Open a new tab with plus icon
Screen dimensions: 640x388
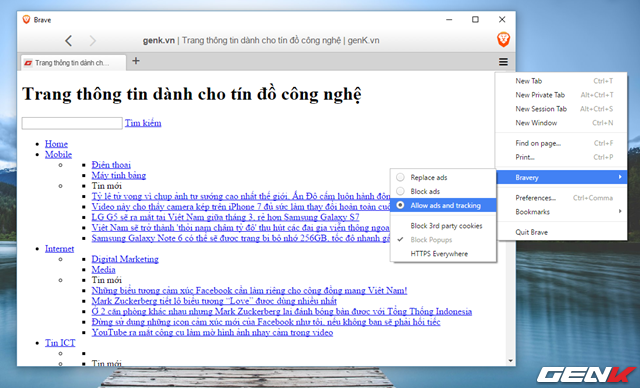point(136,61)
